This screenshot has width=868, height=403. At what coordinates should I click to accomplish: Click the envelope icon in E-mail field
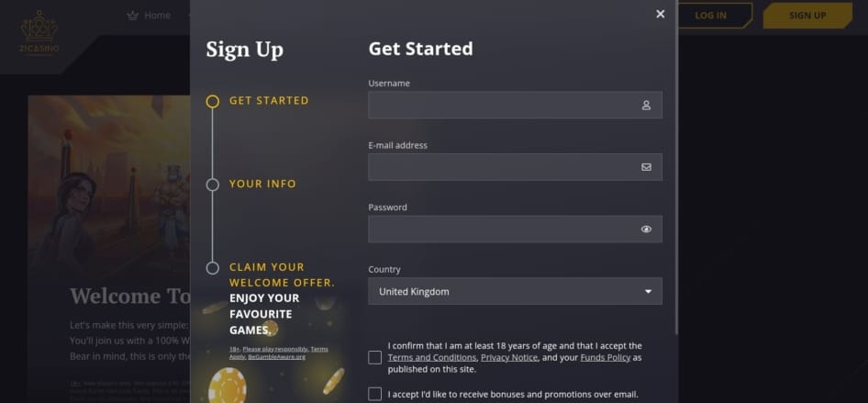[646, 167]
